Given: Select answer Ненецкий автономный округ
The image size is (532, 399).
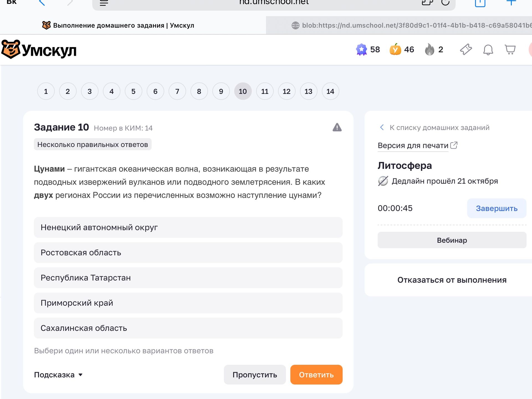Looking at the screenshot, I should click(x=188, y=227).
